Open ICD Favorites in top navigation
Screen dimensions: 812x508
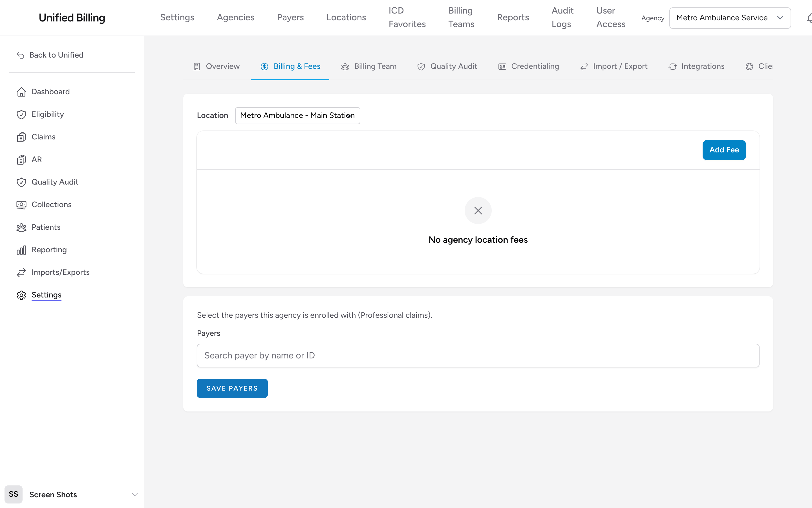click(407, 17)
